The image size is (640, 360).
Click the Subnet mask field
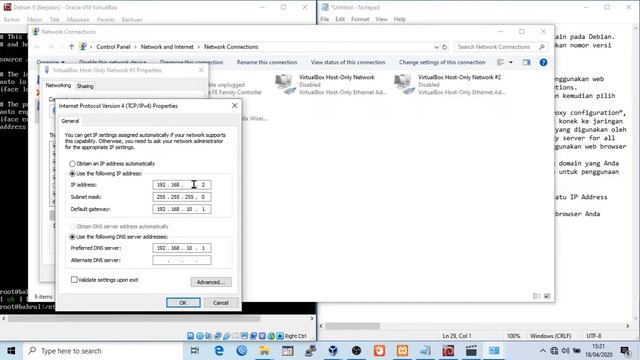pos(182,197)
